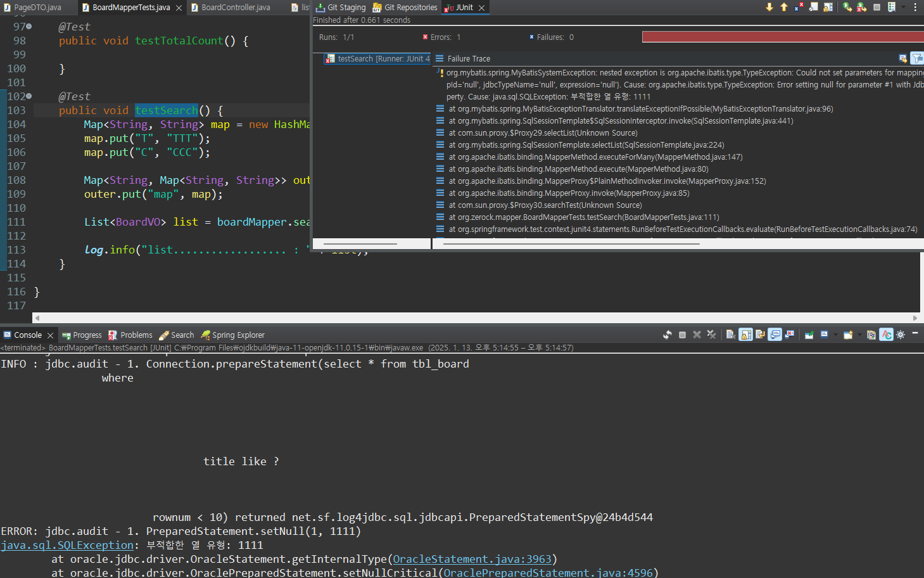
Task: Close the Console view tab
Action: click(x=50, y=335)
